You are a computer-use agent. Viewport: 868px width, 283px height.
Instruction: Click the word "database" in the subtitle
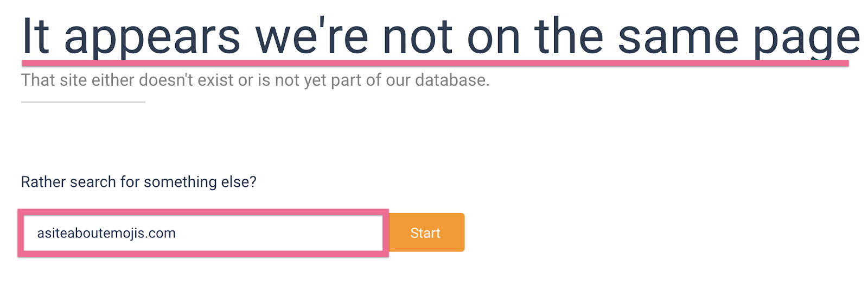[452, 80]
